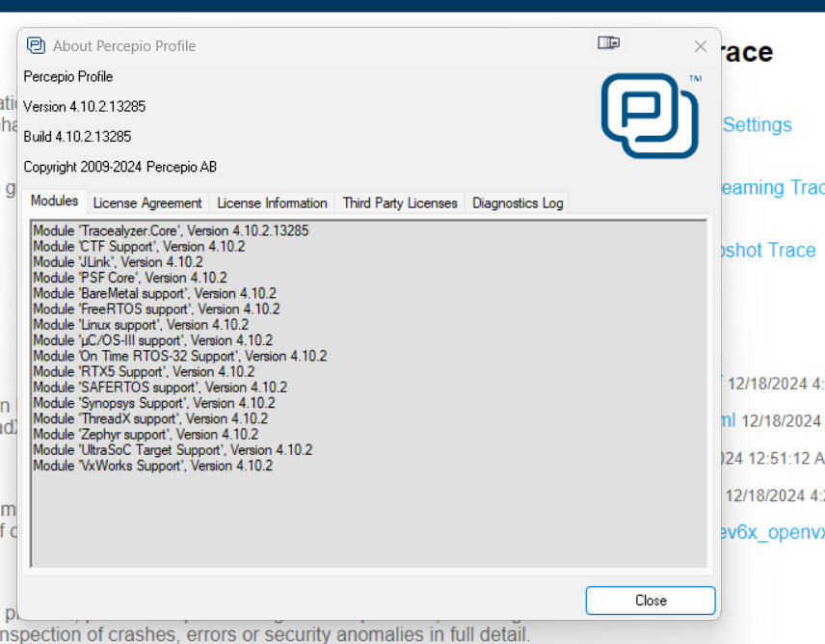This screenshot has width=825, height=644.
Task: Open the Settings link in the background window
Action: [757, 124]
